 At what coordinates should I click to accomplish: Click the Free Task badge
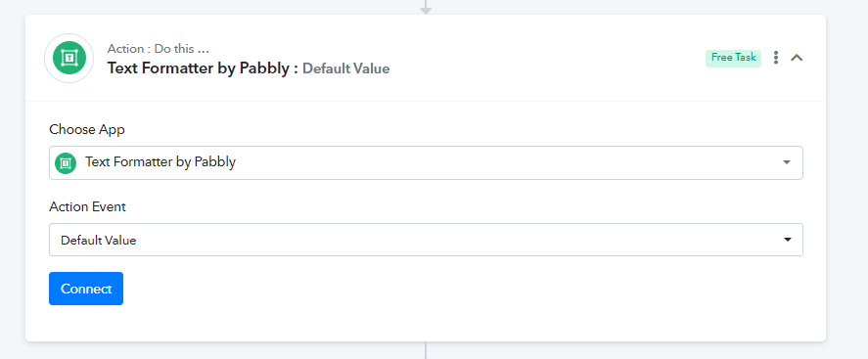click(733, 58)
